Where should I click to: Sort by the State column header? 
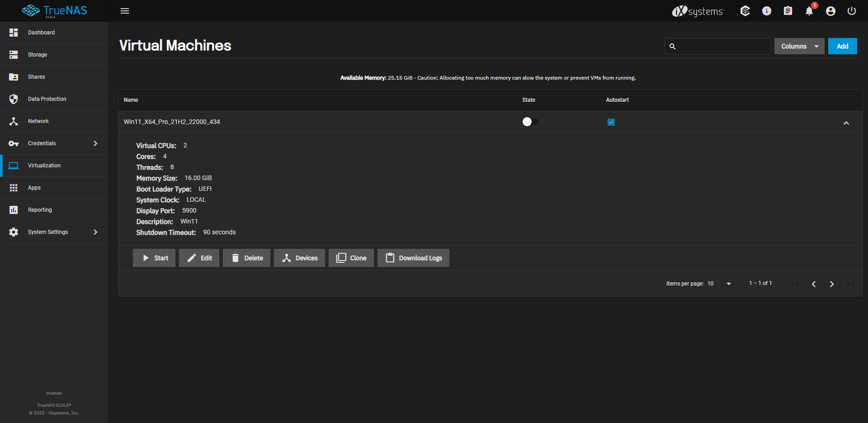click(x=528, y=100)
